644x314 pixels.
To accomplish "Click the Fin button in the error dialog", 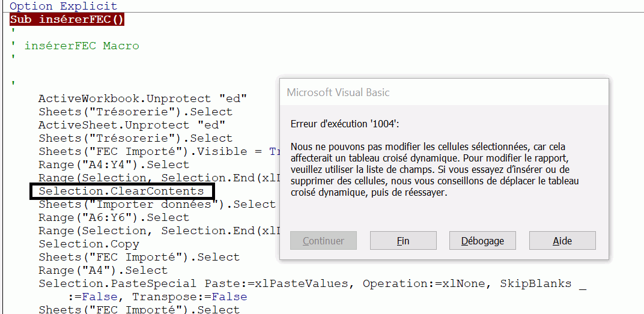I will coord(403,241).
